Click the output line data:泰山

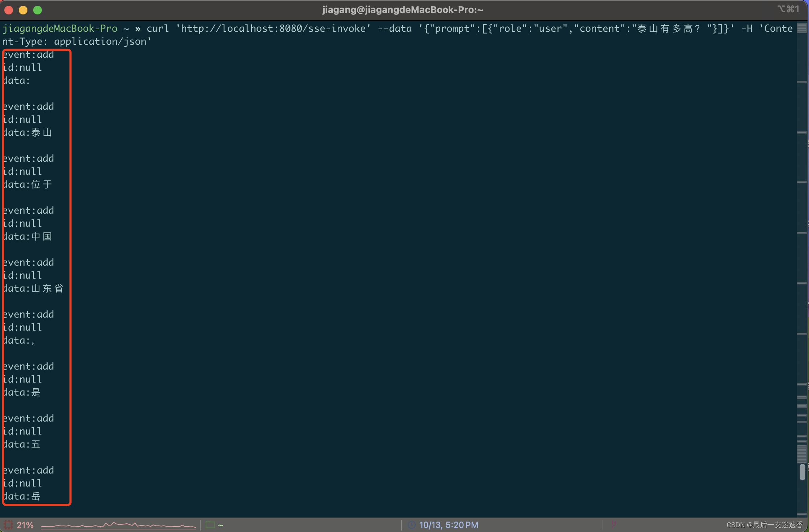[28, 132]
